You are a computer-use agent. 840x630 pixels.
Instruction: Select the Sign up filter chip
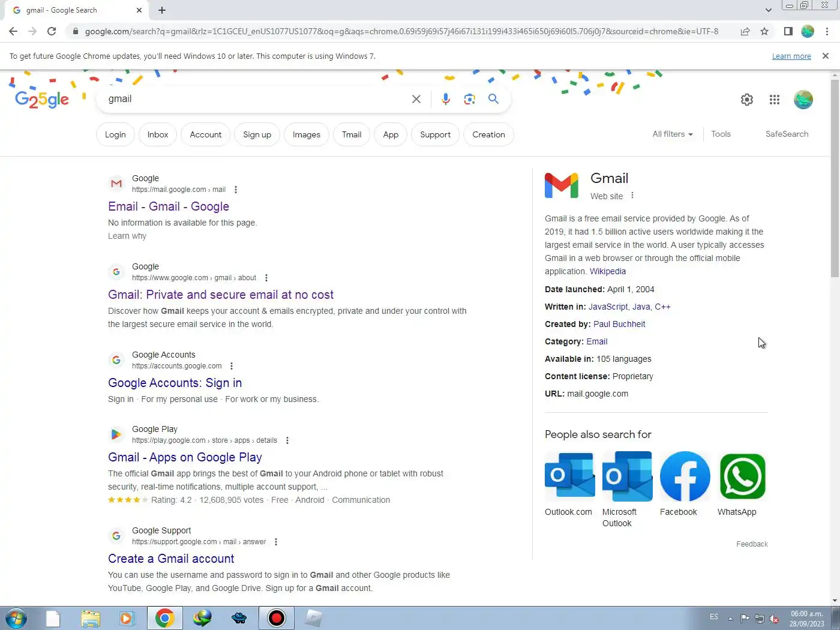pos(257,134)
